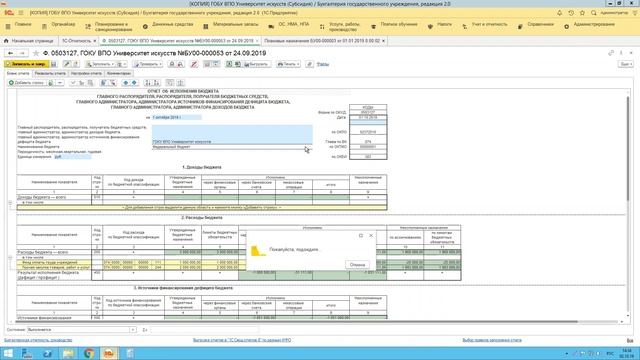Open the bottom right link about report form
This screenshot has width=640, height=360.
tap(492, 340)
